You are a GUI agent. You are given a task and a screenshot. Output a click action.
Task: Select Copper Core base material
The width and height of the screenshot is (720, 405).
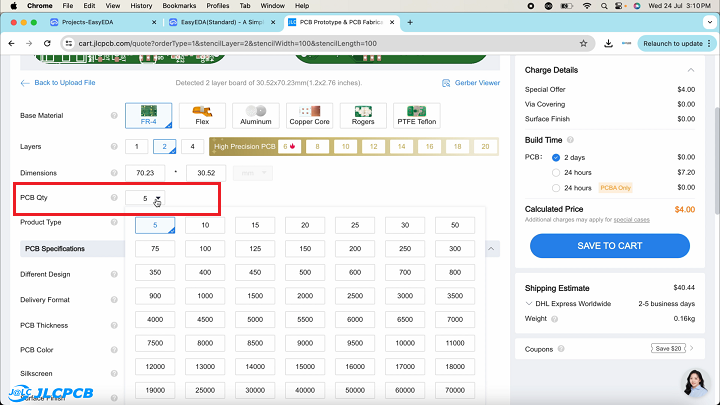click(x=309, y=115)
